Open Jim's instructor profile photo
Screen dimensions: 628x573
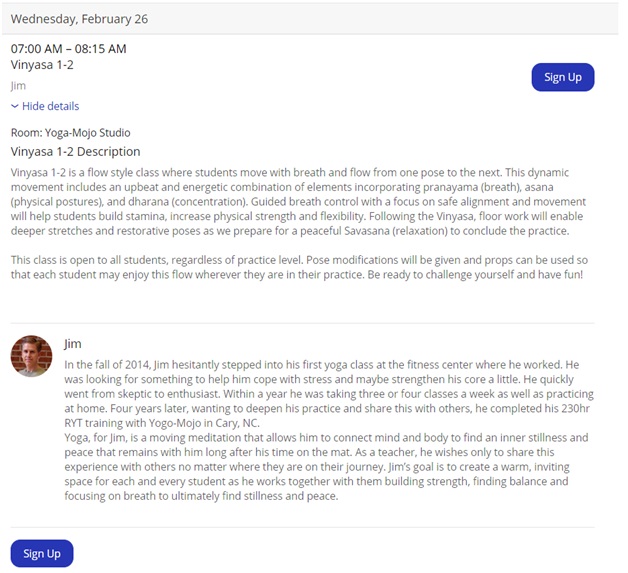pos(31,356)
